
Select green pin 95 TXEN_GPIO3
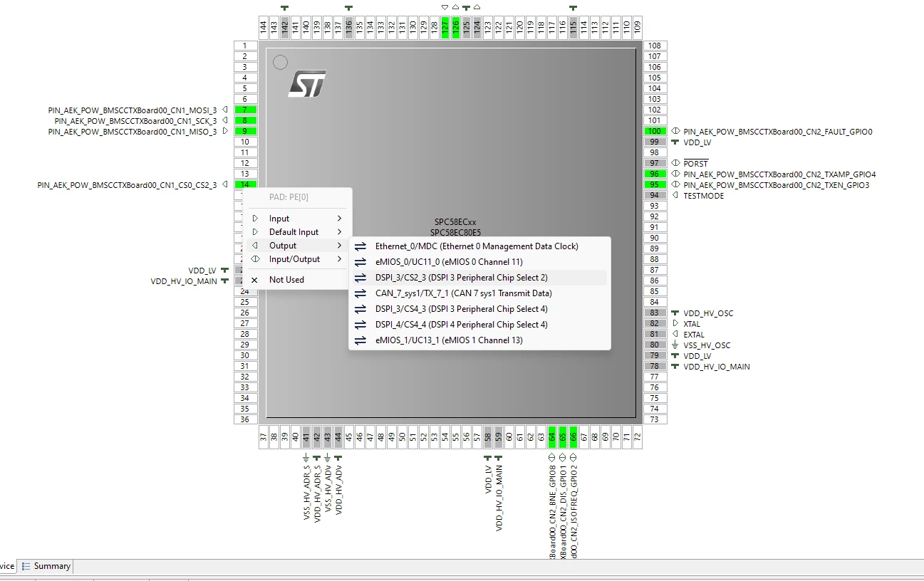pyautogui.click(x=655, y=184)
